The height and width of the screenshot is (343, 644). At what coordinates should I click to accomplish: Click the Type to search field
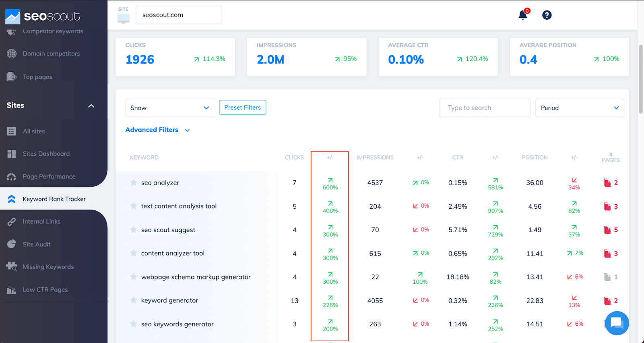[485, 108]
